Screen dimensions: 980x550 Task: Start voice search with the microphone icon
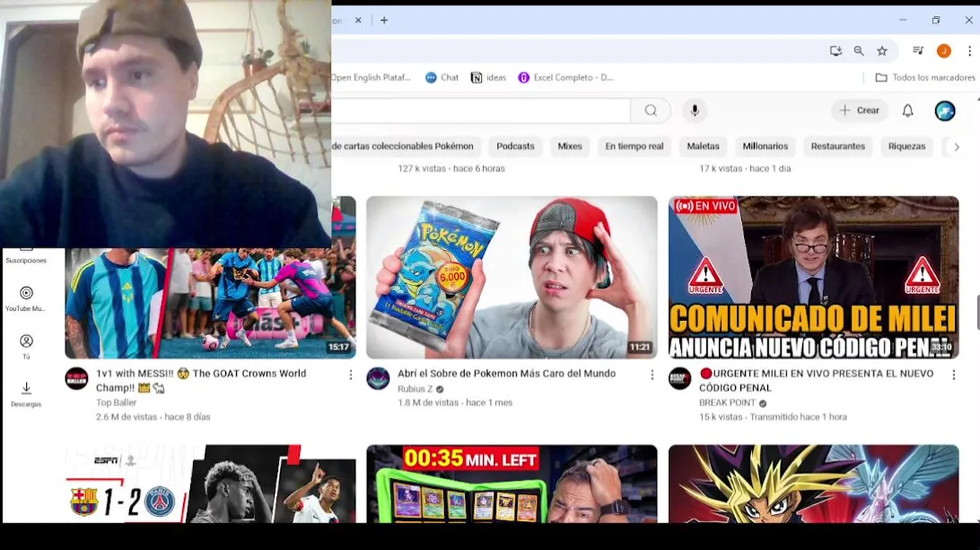click(x=695, y=111)
